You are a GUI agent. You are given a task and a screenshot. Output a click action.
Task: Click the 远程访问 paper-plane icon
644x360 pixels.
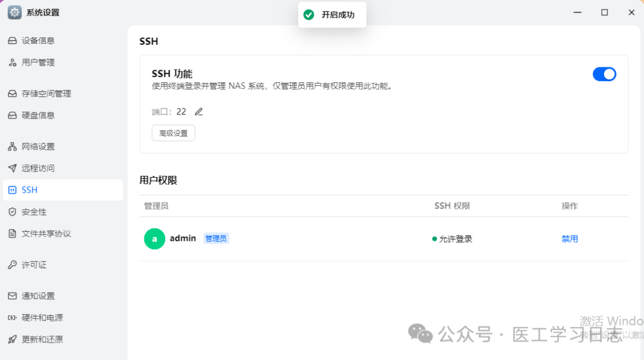point(14,168)
